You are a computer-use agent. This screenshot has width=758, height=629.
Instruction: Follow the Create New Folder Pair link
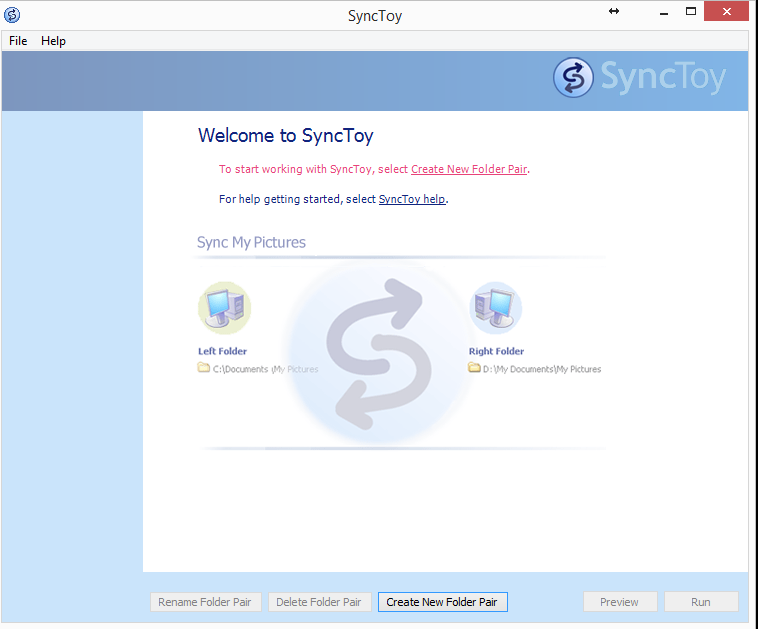[469, 169]
